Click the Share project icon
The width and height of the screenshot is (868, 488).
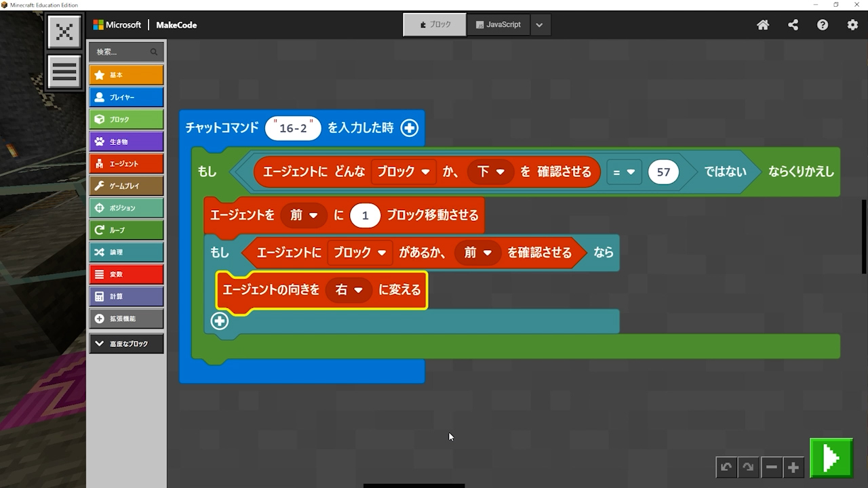pos(793,25)
